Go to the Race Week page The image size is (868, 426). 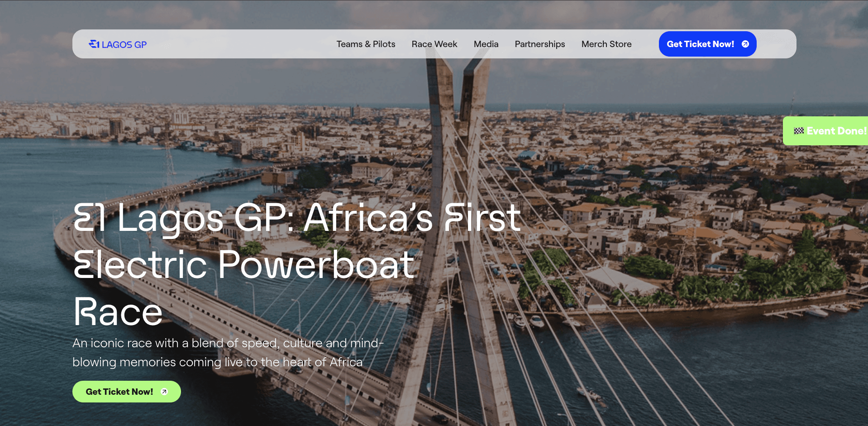click(x=434, y=44)
